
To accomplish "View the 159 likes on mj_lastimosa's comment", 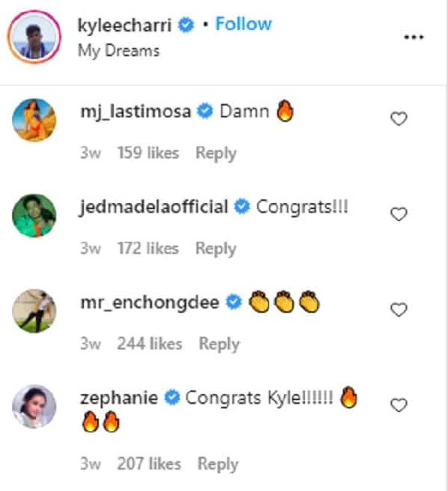I will [148, 153].
